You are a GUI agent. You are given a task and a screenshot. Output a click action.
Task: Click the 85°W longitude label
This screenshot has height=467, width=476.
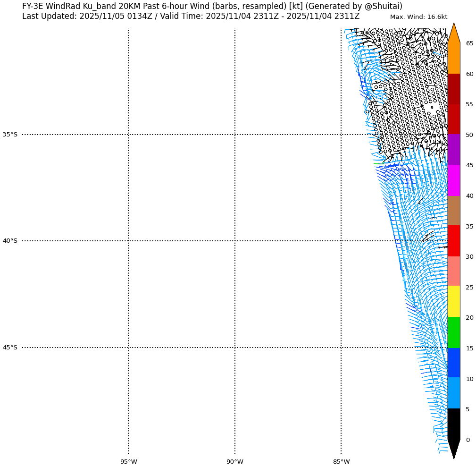(x=341, y=462)
